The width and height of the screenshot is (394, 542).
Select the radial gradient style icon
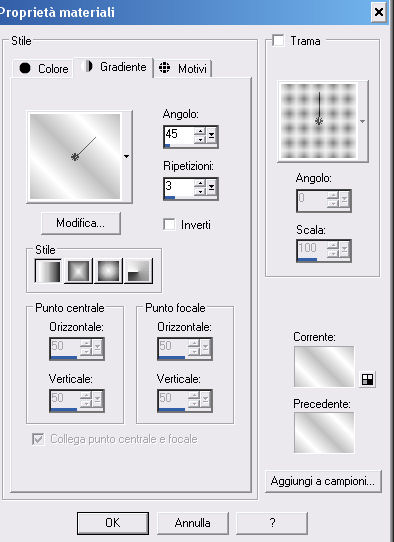(x=138, y=271)
